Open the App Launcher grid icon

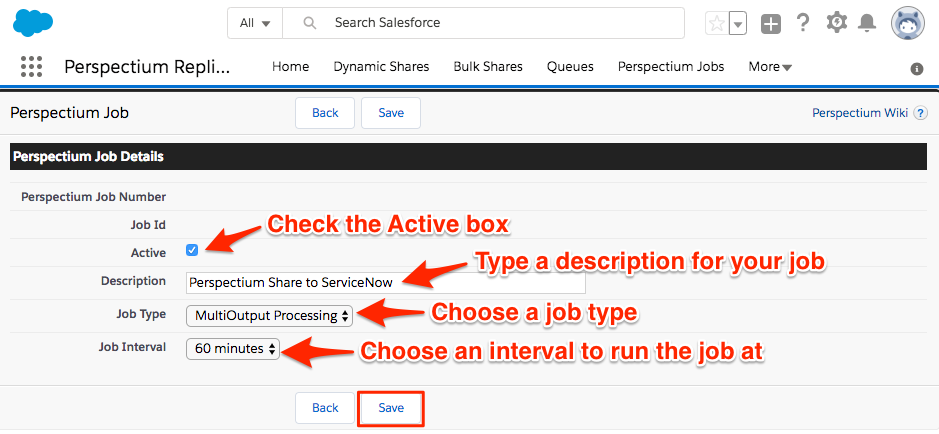[31, 66]
